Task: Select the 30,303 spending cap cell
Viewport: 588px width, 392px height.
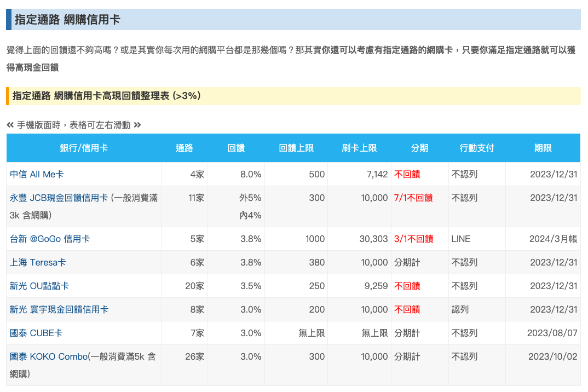Action: tap(359, 239)
